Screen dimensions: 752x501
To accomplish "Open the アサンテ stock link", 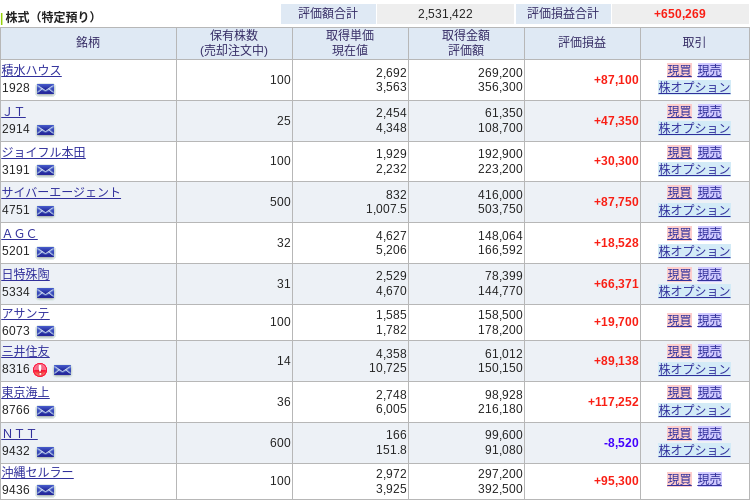I will [x=25, y=313].
